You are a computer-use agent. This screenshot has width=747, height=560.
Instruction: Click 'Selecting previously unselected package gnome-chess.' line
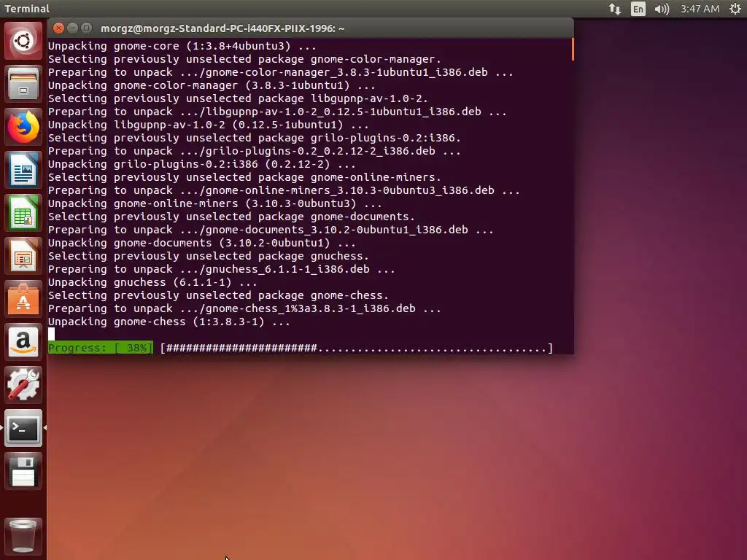tap(218, 295)
